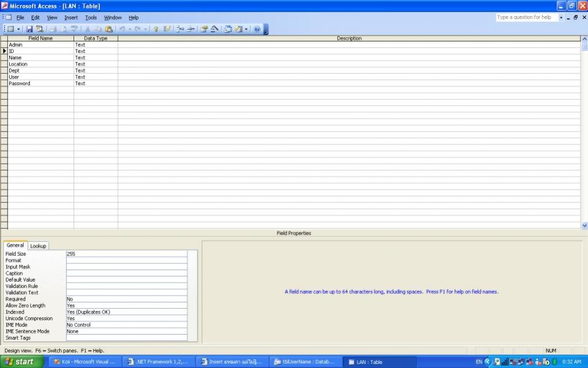
Task: Switch to tblUserName Database taskbar button
Action: [305, 362]
